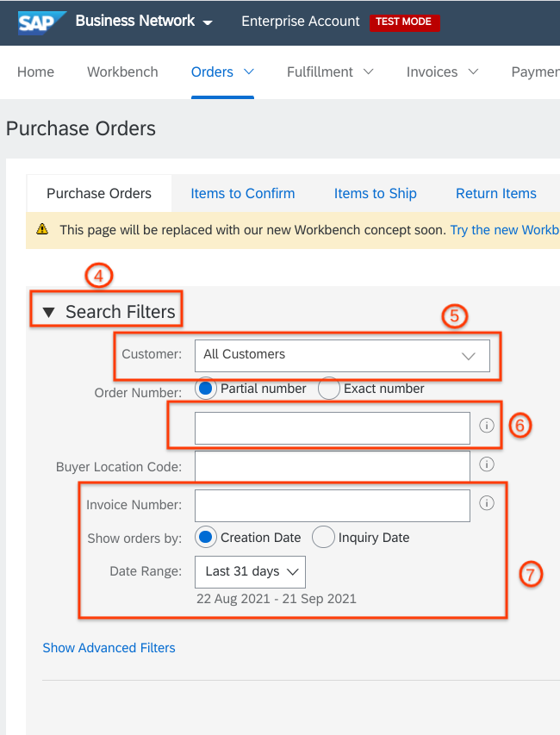This screenshot has width=560, height=735.
Task: Open the All Customers dropdown
Action: (x=342, y=356)
